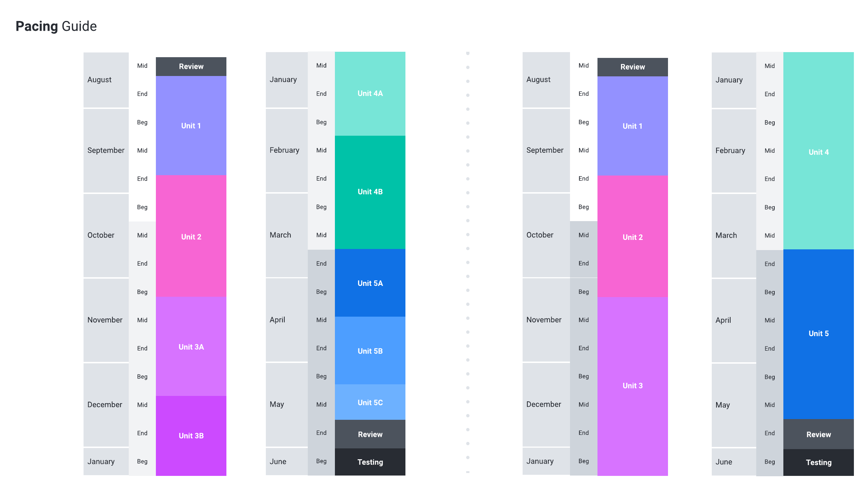This screenshot has width=868, height=490.
Task: Click Unit 1 block in the leftmost column
Action: (191, 126)
